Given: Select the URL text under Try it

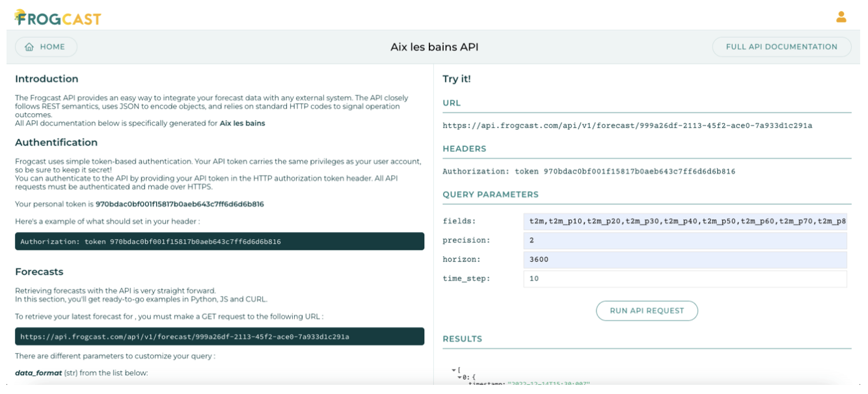Looking at the screenshot, I should (x=627, y=126).
